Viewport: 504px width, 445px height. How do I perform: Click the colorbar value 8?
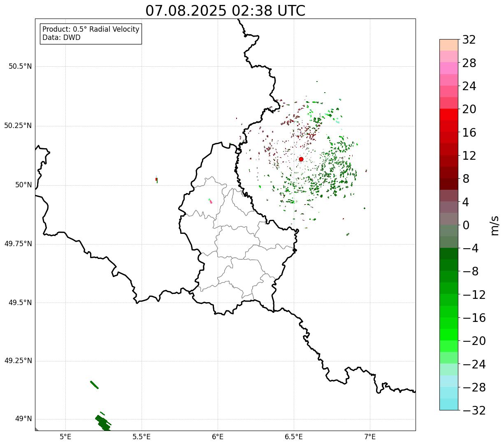click(466, 179)
